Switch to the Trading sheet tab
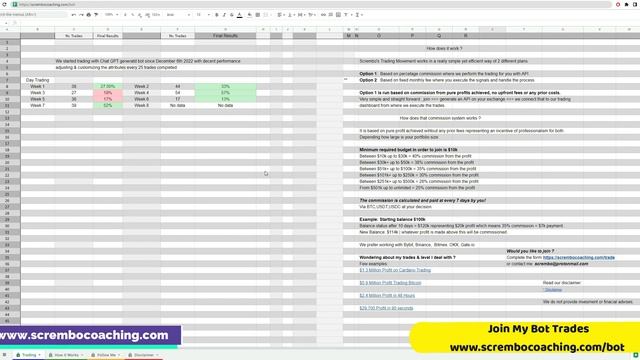640x360 pixels. [x=29, y=355]
